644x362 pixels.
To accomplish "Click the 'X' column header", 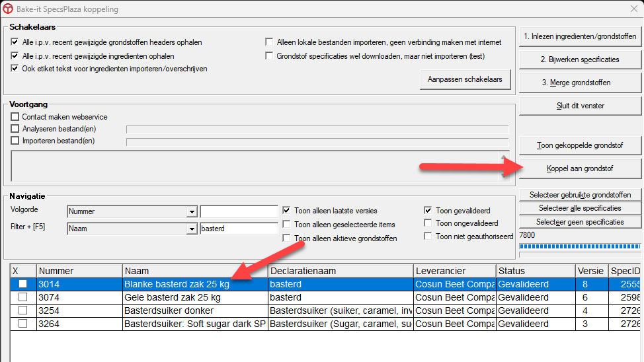I will [x=23, y=271].
